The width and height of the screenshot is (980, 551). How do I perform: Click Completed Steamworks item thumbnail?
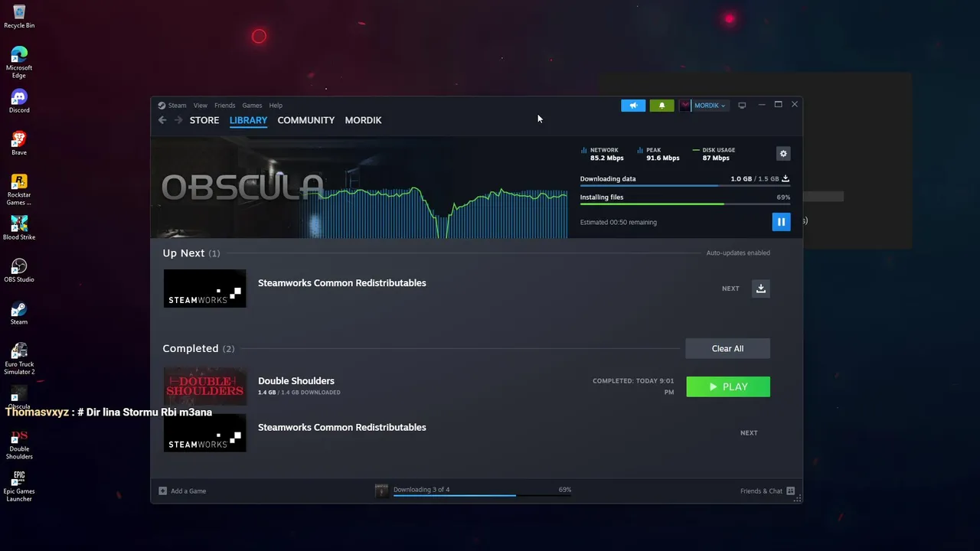pos(204,432)
